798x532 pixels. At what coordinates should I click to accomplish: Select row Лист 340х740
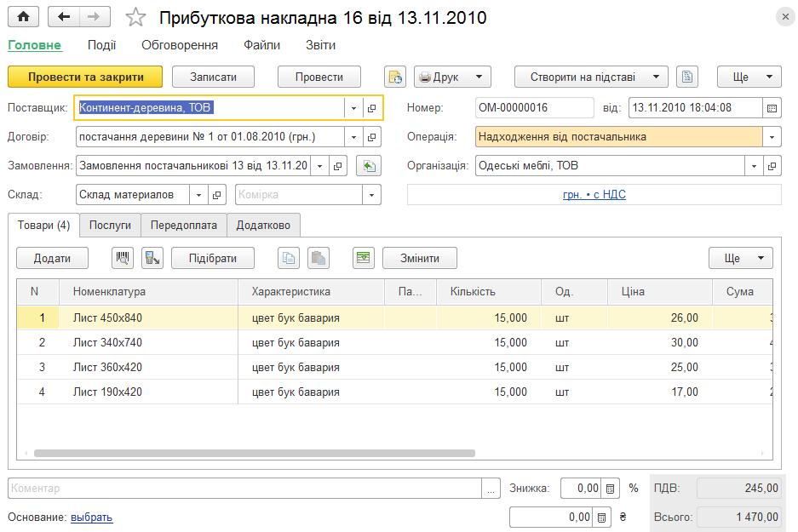click(394, 343)
